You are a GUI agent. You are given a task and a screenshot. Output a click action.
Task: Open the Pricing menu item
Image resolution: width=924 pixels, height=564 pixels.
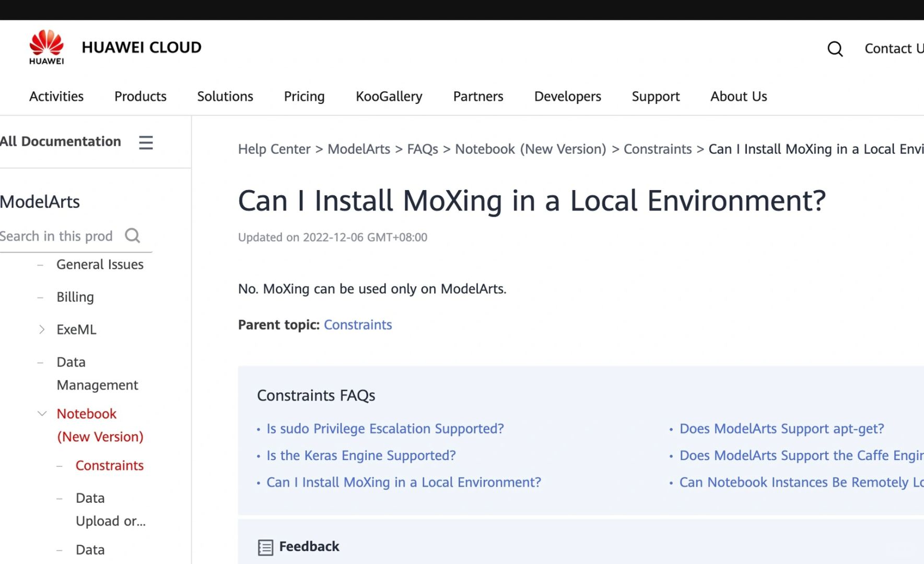pyautogui.click(x=304, y=97)
